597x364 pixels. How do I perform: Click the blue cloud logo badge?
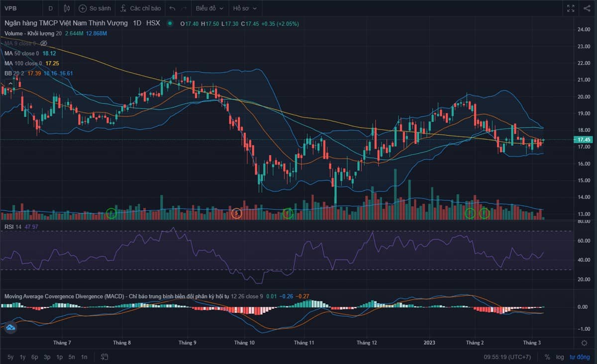[x=10, y=328]
